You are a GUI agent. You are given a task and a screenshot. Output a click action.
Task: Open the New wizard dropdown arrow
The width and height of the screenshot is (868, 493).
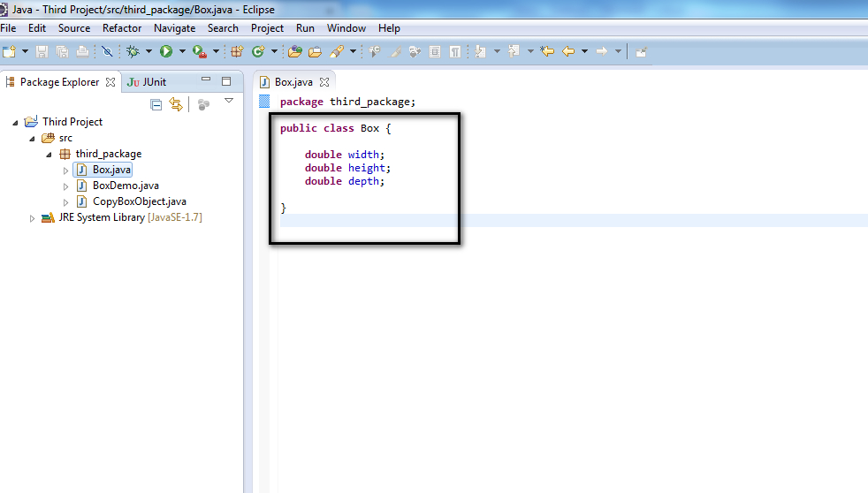pos(25,51)
